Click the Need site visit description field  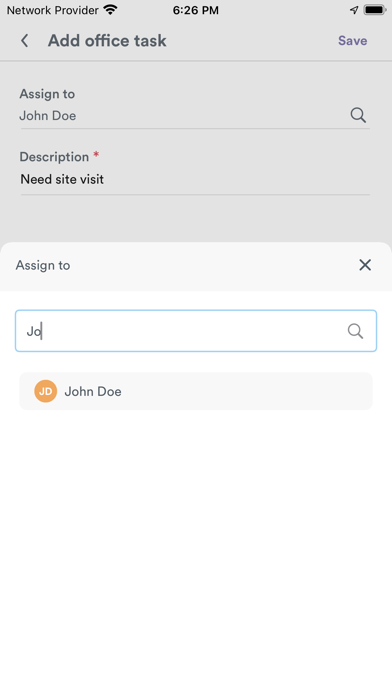195,180
